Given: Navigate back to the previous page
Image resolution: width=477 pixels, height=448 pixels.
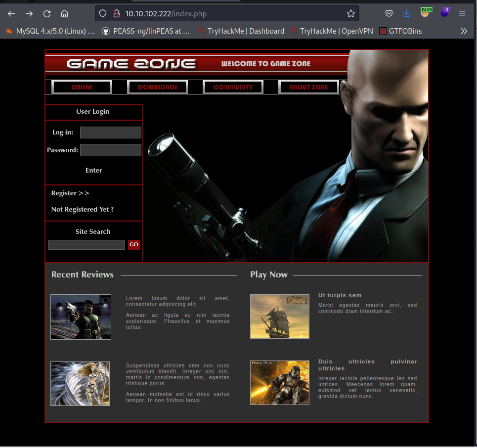Looking at the screenshot, I should tap(11, 13).
